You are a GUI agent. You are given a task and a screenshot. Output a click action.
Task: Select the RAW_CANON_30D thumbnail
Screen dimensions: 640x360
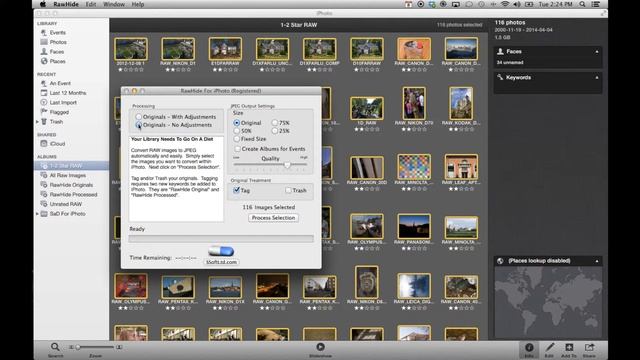[x=367, y=168]
